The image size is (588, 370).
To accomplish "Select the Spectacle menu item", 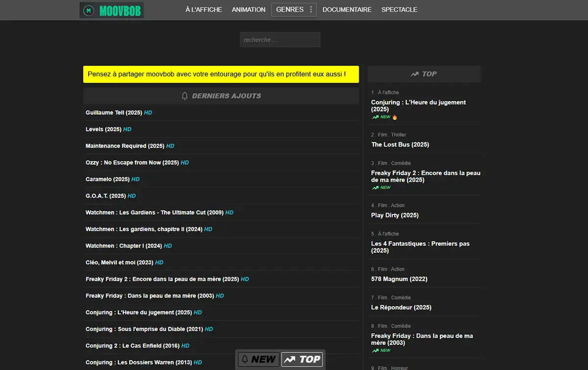I will pyautogui.click(x=399, y=10).
